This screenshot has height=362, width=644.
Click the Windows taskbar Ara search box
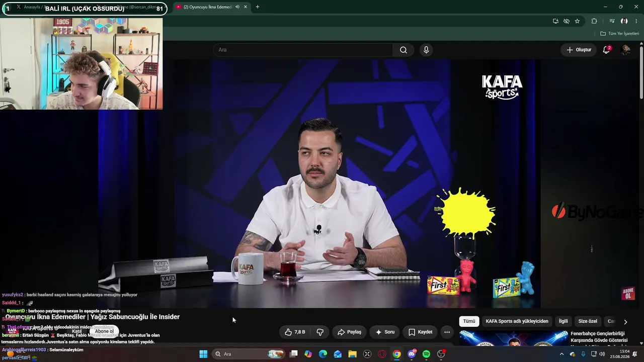[x=249, y=354]
